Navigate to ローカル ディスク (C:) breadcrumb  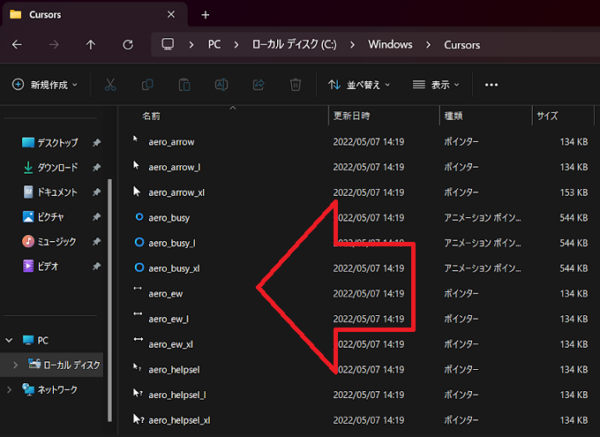click(x=294, y=44)
